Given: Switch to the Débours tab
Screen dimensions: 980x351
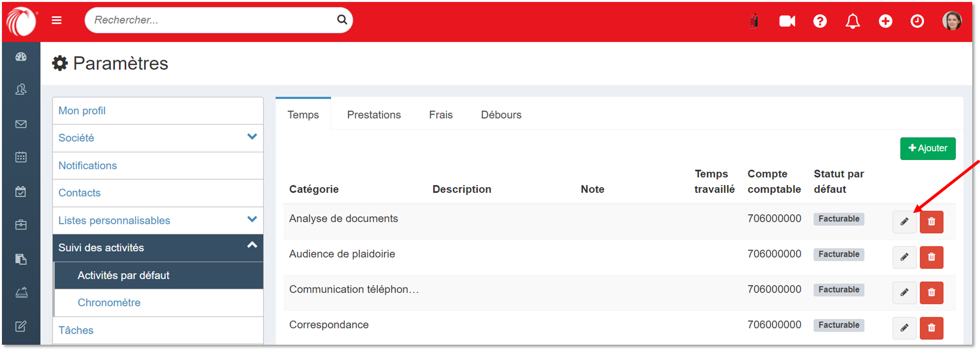Looking at the screenshot, I should pos(501,115).
